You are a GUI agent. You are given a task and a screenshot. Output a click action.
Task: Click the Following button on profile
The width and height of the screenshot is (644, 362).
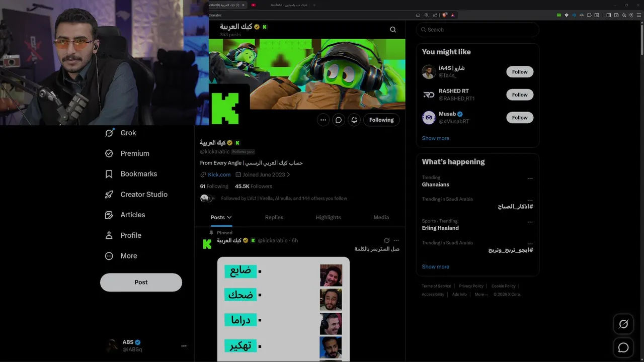(x=381, y=120)
